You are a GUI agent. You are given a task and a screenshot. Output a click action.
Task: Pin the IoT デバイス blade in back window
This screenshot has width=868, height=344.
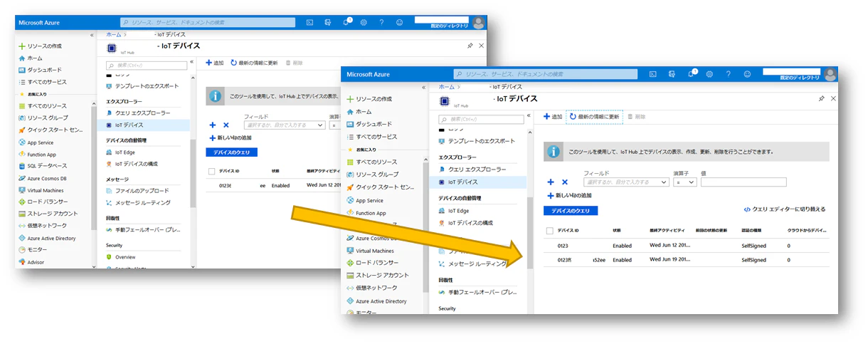pyautogui.click(x=470, y=46)
